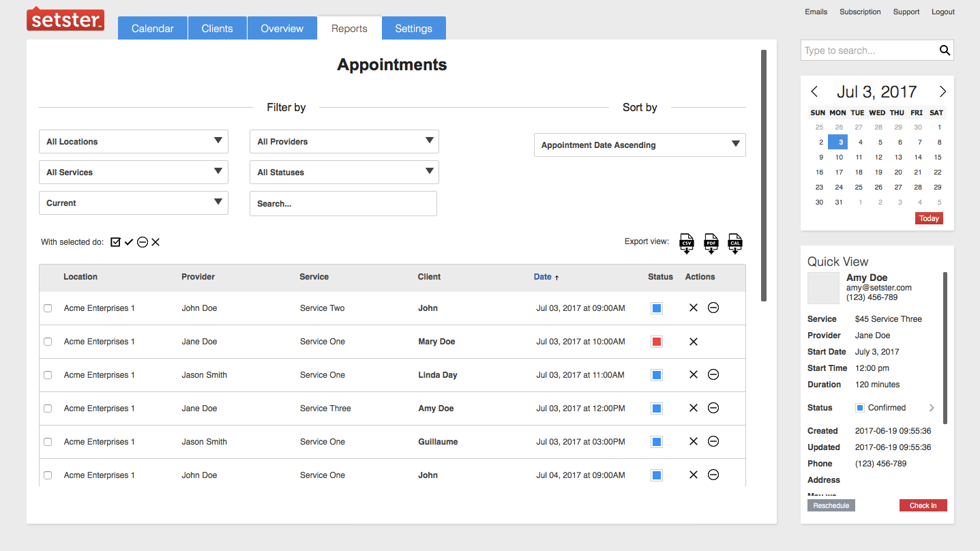Click the Reschedule button
Screen dimensions: 980x551
[x=831, y=506]
